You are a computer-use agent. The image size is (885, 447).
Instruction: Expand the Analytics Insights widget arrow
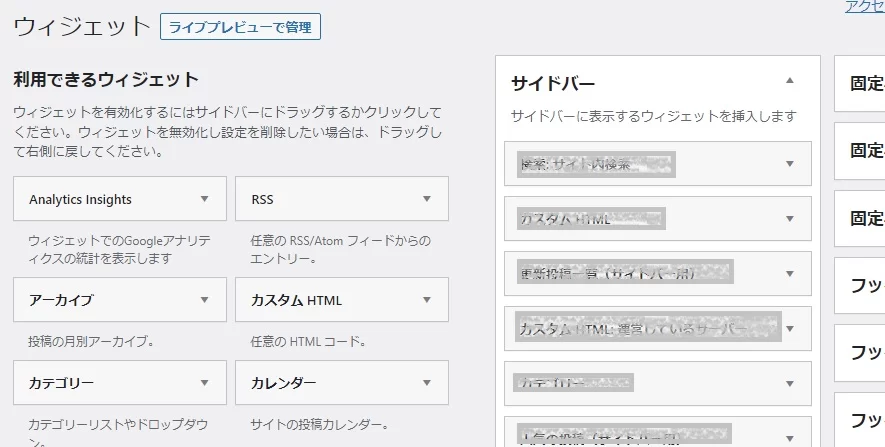pyautogui.click(x=204, y=199)
